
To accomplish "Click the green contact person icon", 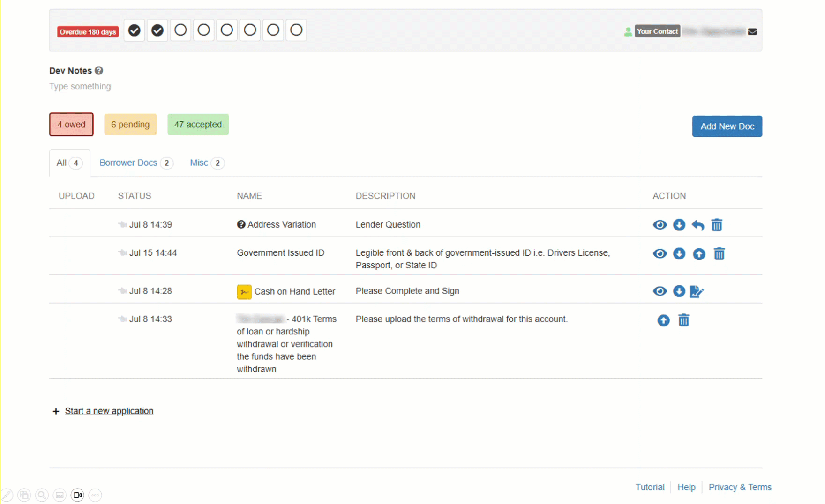I will point(628,32).
